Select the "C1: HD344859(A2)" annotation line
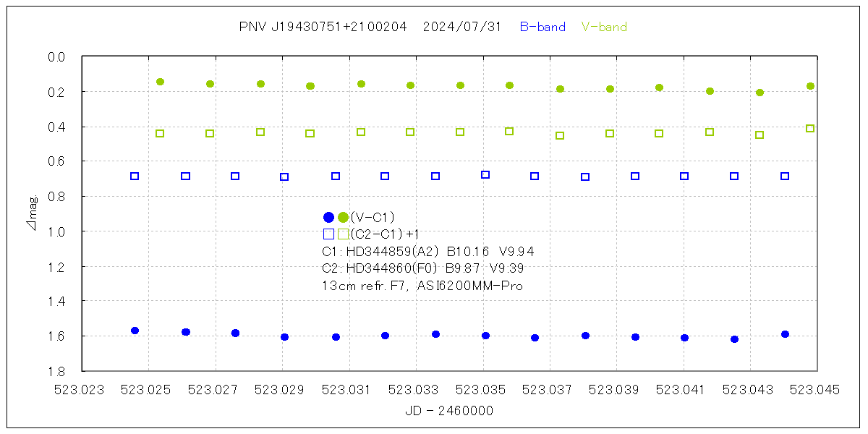Viewport: 868px width, 434px height. [x=380, y=252]
